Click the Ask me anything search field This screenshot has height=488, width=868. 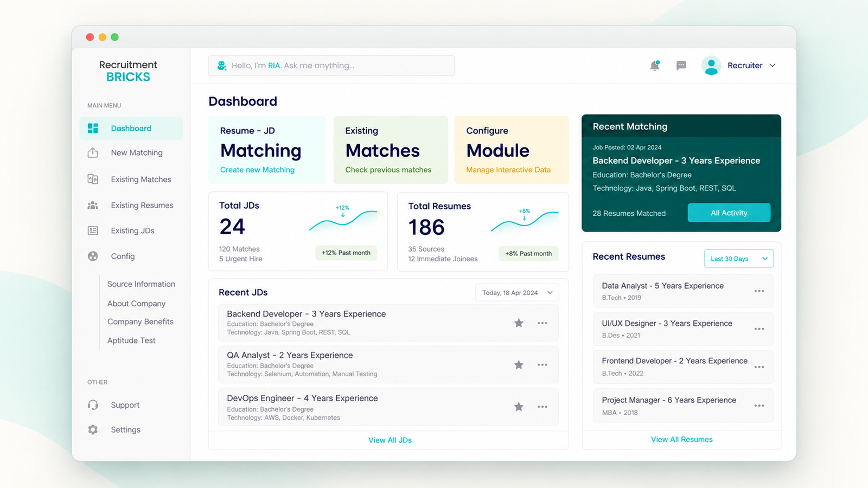331,66
